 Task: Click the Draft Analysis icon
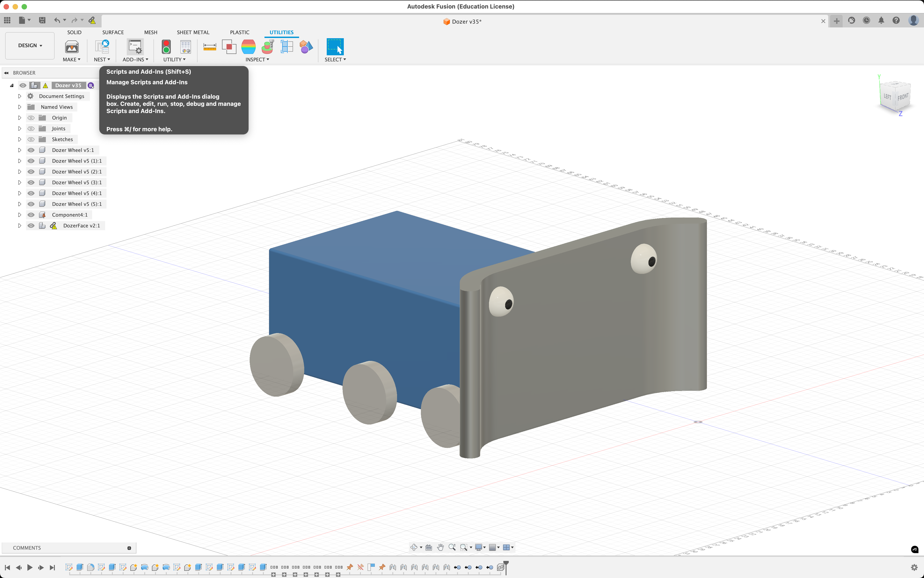click(267, 47)
